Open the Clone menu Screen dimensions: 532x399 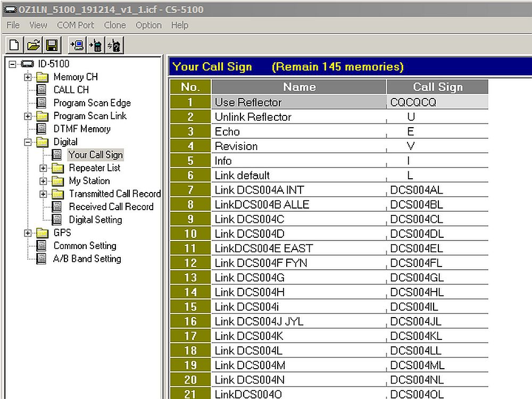pyautogui.click(x=115, y=25)
